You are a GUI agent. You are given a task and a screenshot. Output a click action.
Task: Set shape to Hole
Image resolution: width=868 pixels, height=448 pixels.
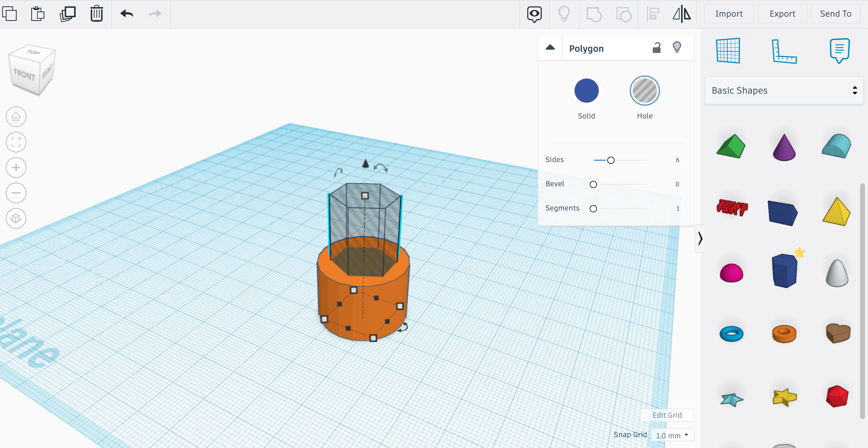[x=644, y=91]
